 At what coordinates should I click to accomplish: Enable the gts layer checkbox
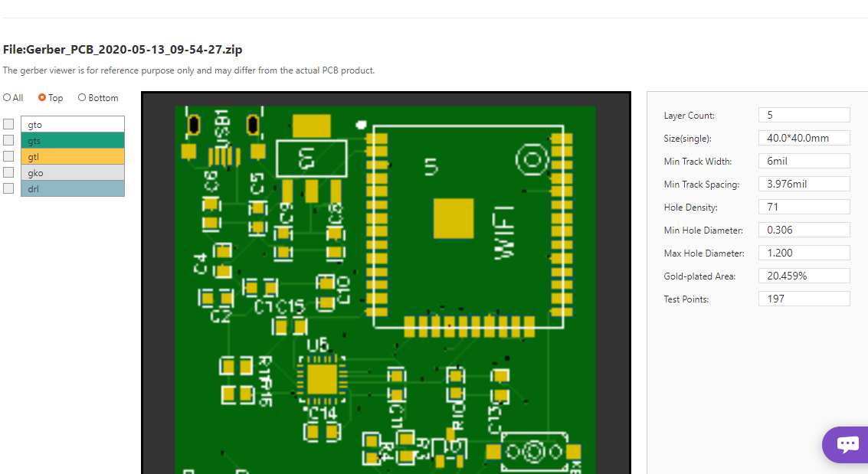(x=8, y=140)
